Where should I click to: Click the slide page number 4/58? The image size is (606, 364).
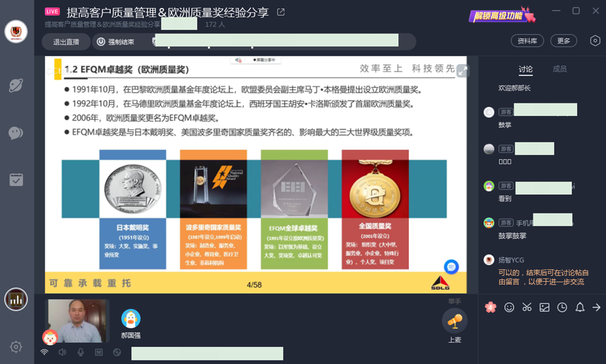[x=255, y=285]
